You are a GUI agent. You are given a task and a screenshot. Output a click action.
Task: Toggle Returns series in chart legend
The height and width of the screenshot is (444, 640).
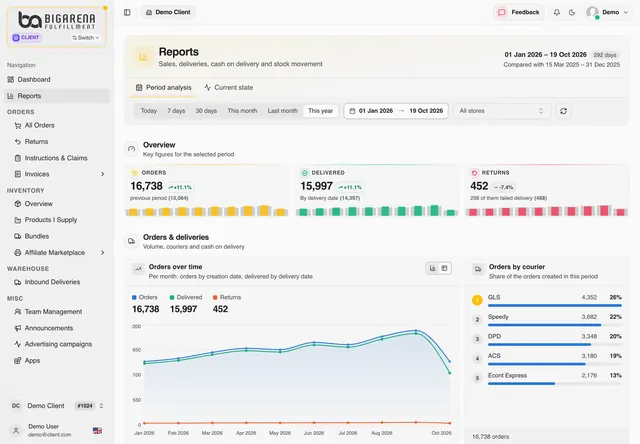[227, 297]
